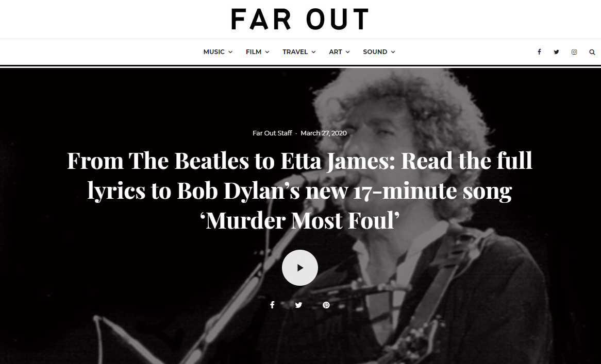The height and width of the screenshot is (364, 601).
Task: Open the Travel navigation item
Action: (295, 52)
